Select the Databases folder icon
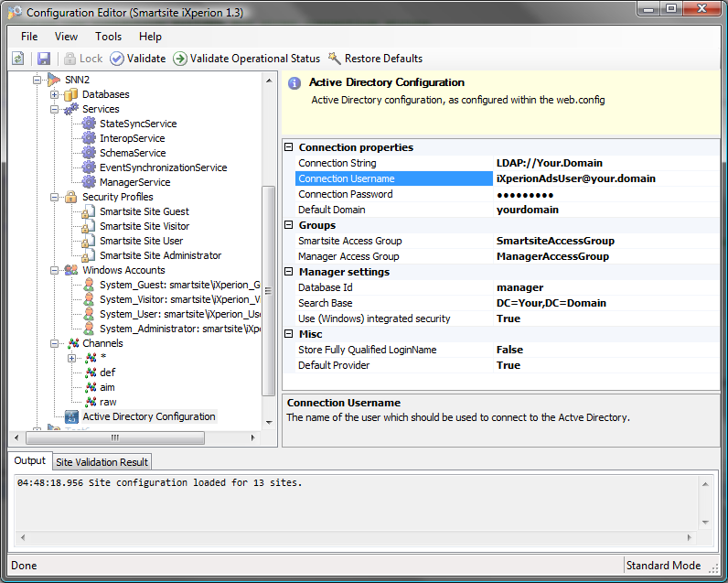The height and width of the screenshot is (583, 728). (x=71, y=95)
